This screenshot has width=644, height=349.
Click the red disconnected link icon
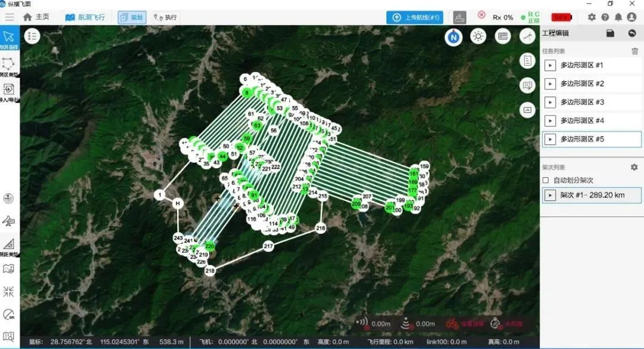tap(481, 15)
